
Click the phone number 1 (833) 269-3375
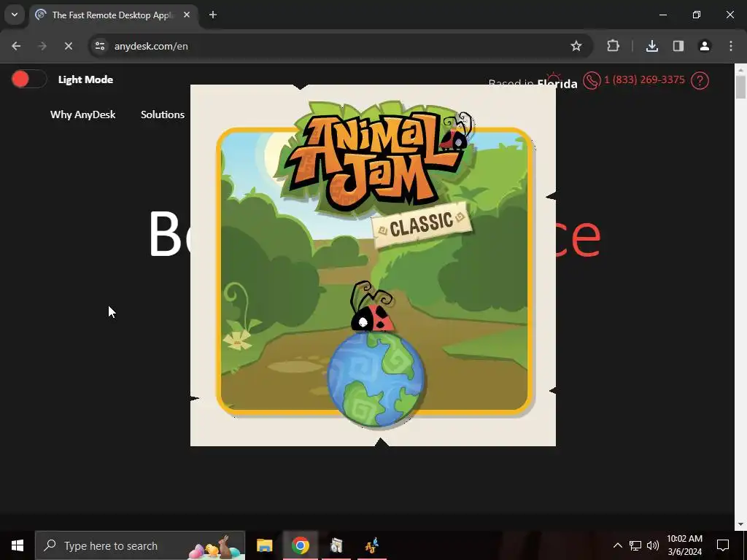tap(644, 79)
